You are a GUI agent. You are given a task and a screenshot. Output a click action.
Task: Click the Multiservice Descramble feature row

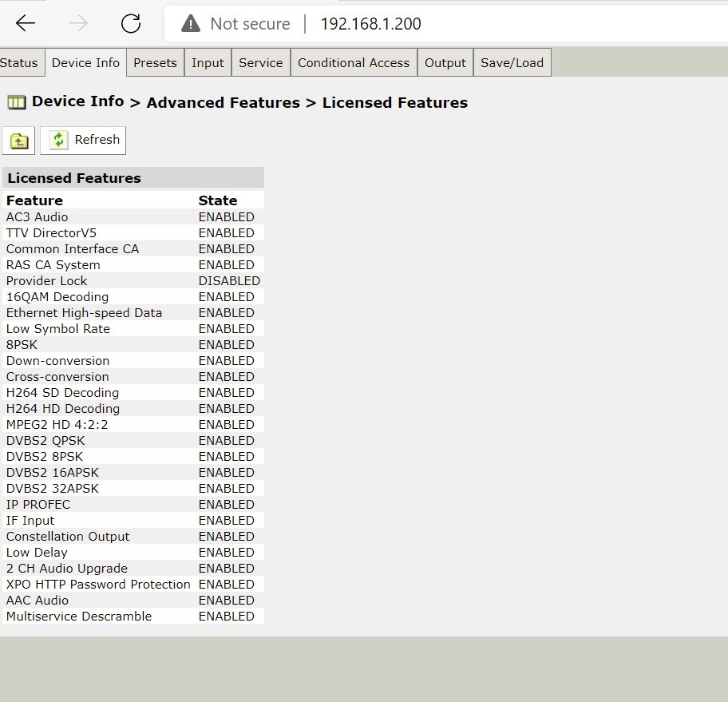(133, 616)
